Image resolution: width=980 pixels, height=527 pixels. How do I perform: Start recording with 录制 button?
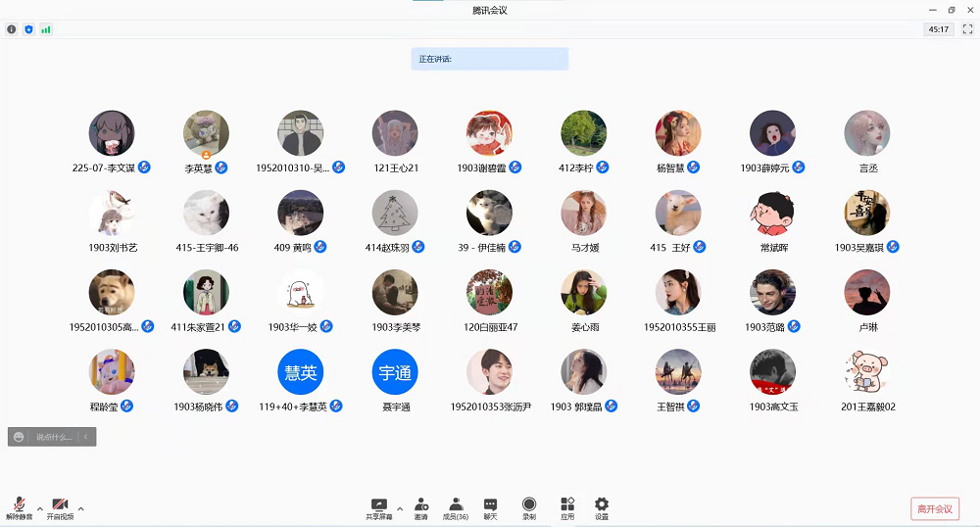click(529, 506)
